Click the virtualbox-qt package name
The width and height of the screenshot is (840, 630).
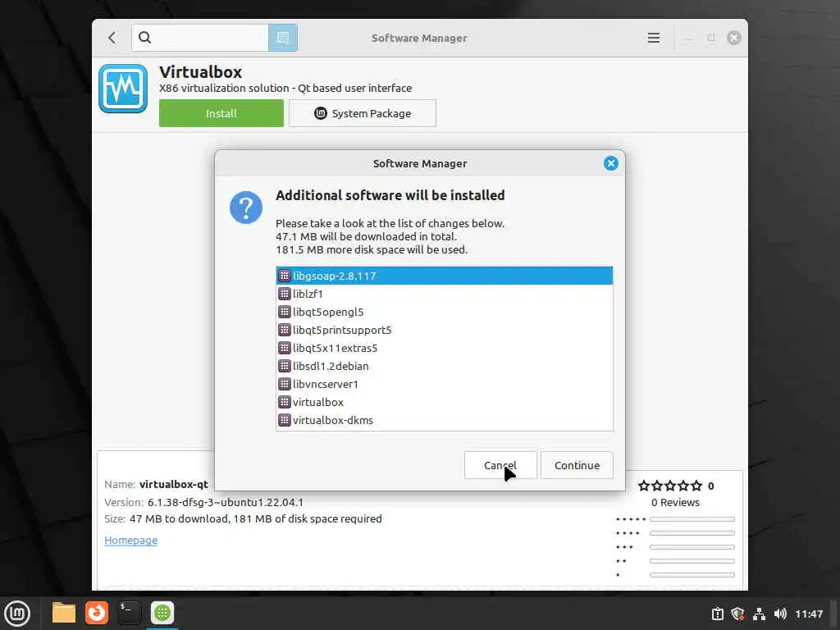(x=174, y=484)
